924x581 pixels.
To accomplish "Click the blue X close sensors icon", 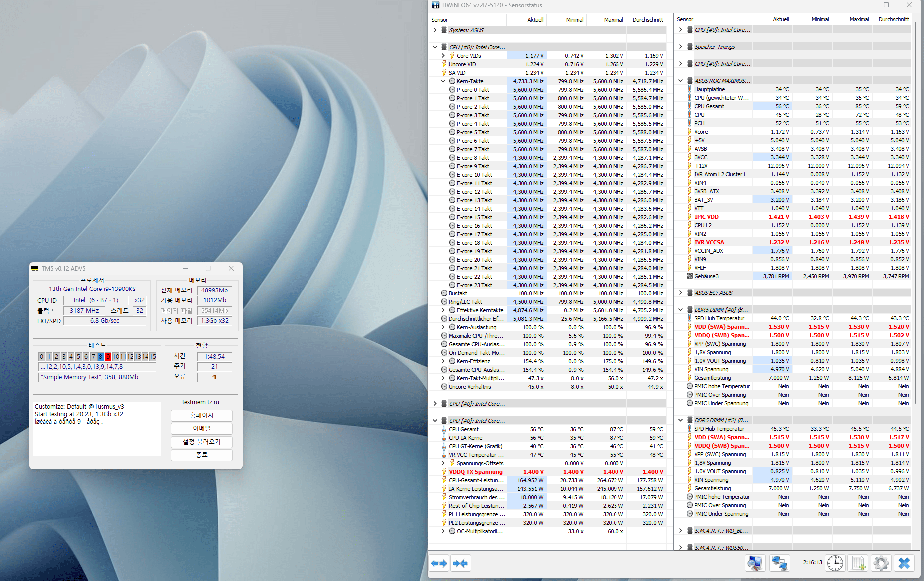I will coord(904,563).
